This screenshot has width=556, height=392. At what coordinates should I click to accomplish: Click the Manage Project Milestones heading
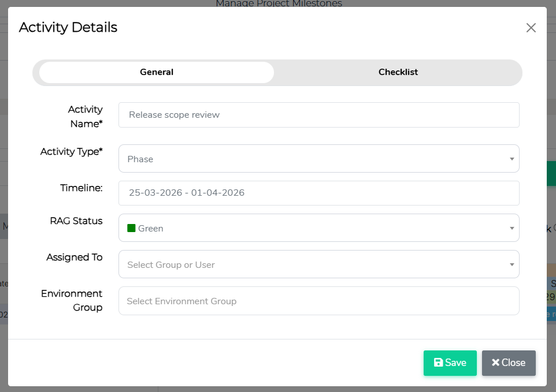(279, 4)
